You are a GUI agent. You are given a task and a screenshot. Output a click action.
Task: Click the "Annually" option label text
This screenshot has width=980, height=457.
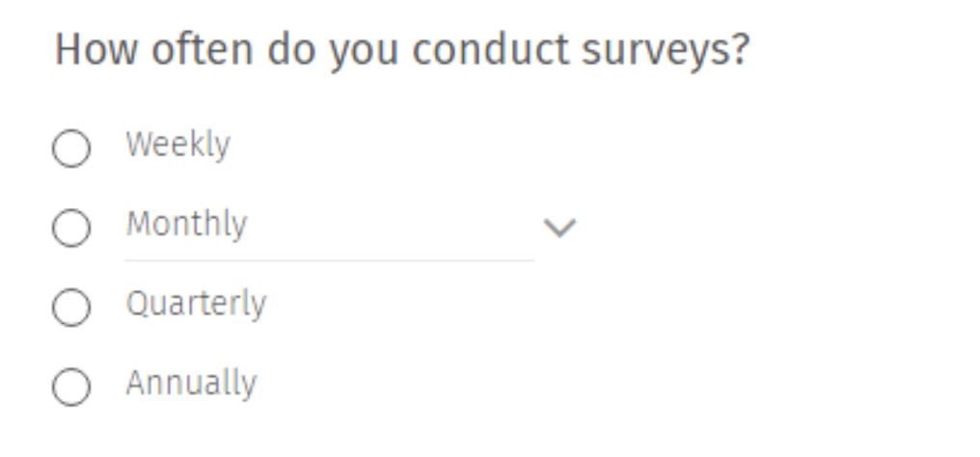click(191, 384)
